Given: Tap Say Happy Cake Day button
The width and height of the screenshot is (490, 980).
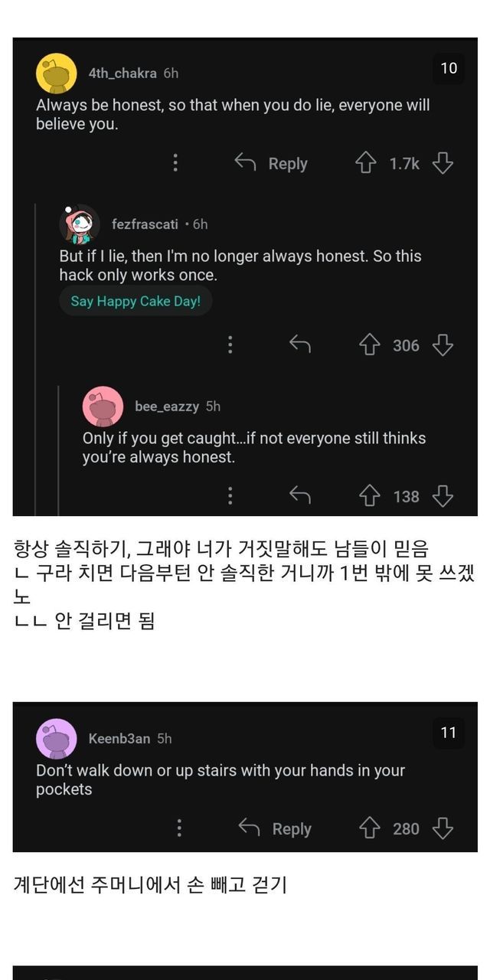Looking at the screenshot, I should point(136,301).
